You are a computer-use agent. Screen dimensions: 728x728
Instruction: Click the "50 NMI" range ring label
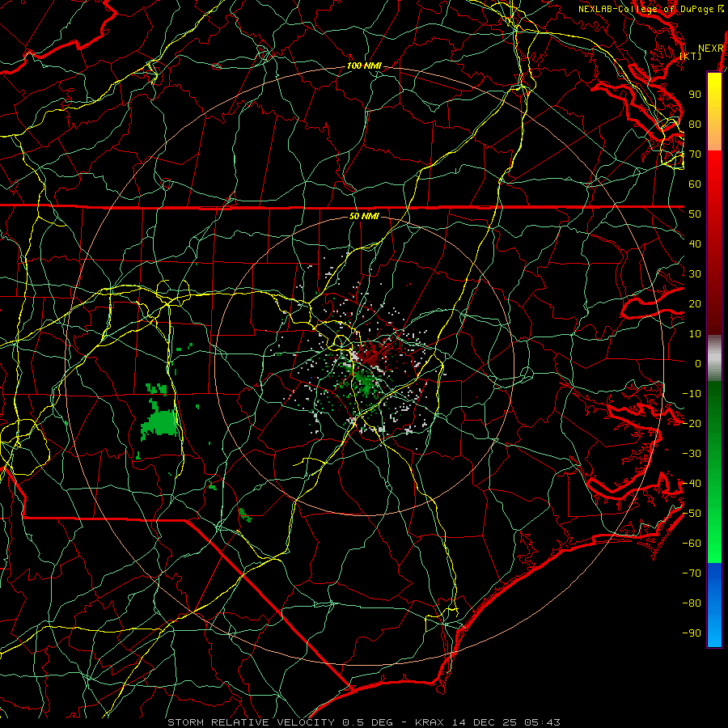(364, 216)
